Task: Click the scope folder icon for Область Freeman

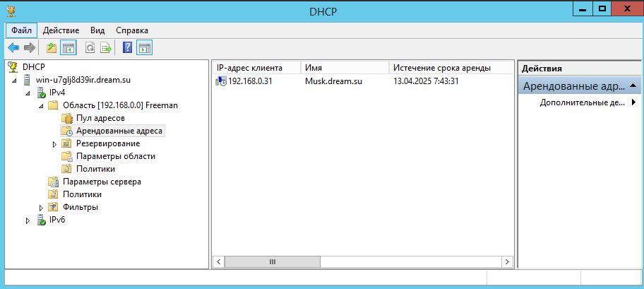Action: (53, 105)
